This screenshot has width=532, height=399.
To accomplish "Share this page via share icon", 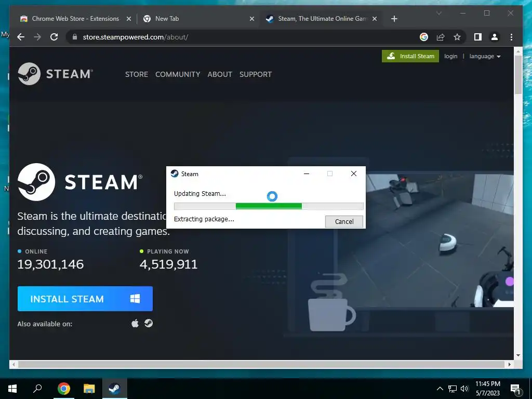I will pos(441,37).
